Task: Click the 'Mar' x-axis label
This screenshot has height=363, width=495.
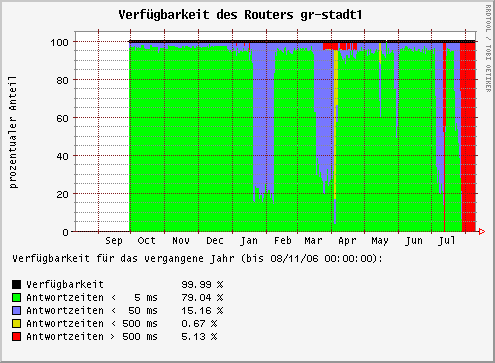Action: pos(313,241)
